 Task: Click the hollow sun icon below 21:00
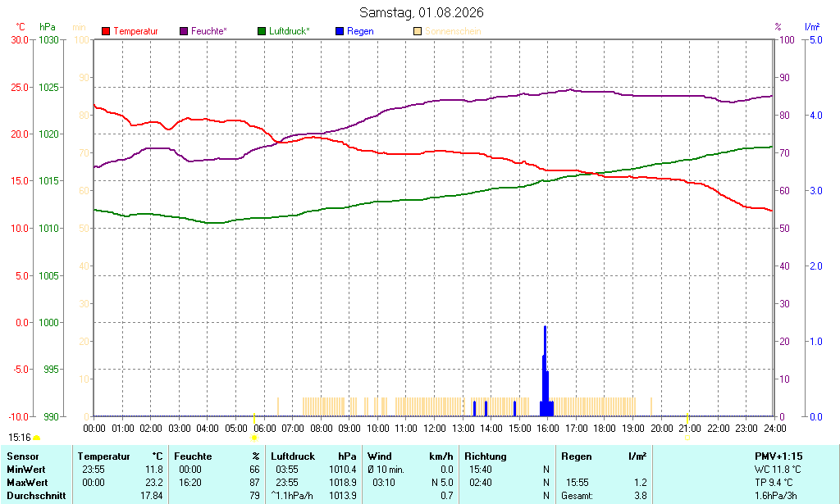tap(687, 438)
